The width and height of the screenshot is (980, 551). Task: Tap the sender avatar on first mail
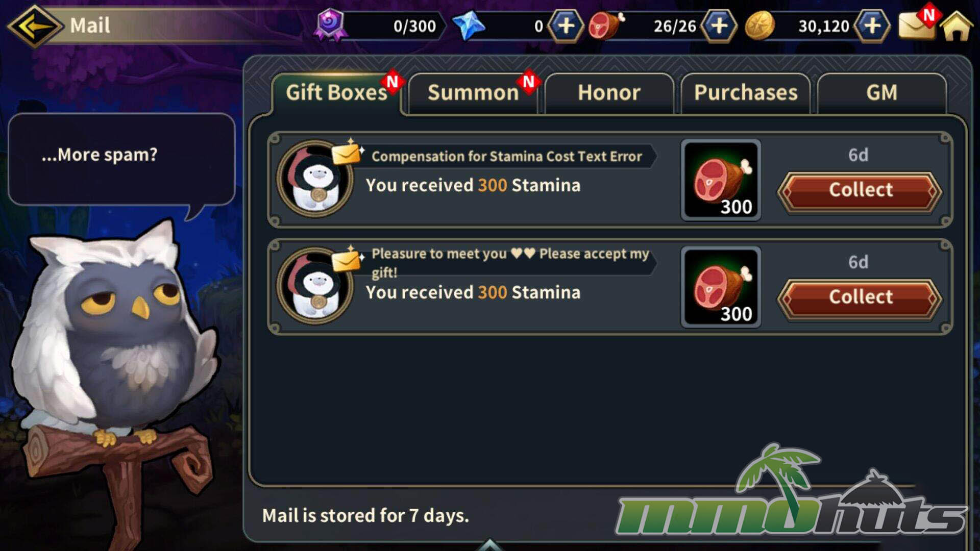tap(315, 179)
